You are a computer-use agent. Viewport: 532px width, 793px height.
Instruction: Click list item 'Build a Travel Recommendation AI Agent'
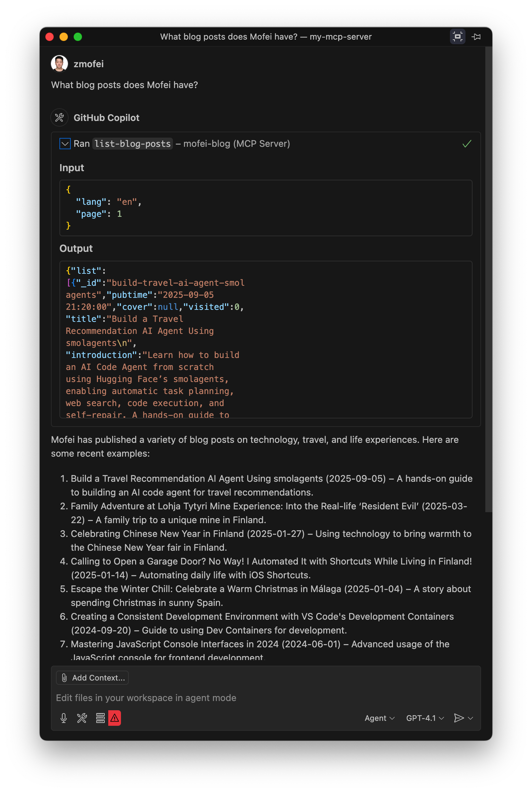point(272,485)
